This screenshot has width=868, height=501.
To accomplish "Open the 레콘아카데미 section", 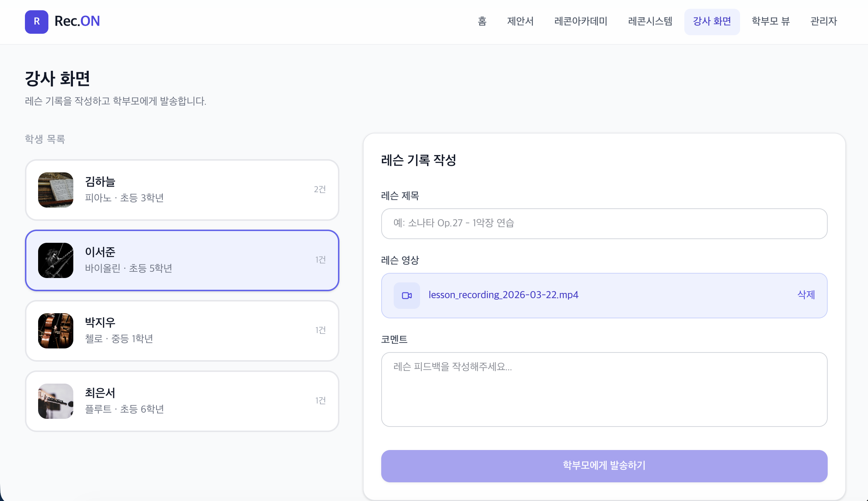I will coord(581,21).
